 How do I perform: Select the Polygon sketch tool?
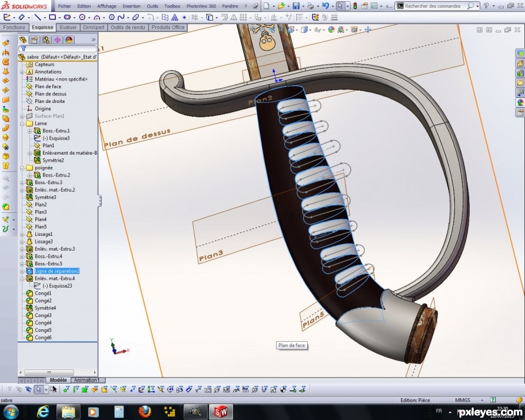(112, 17)
